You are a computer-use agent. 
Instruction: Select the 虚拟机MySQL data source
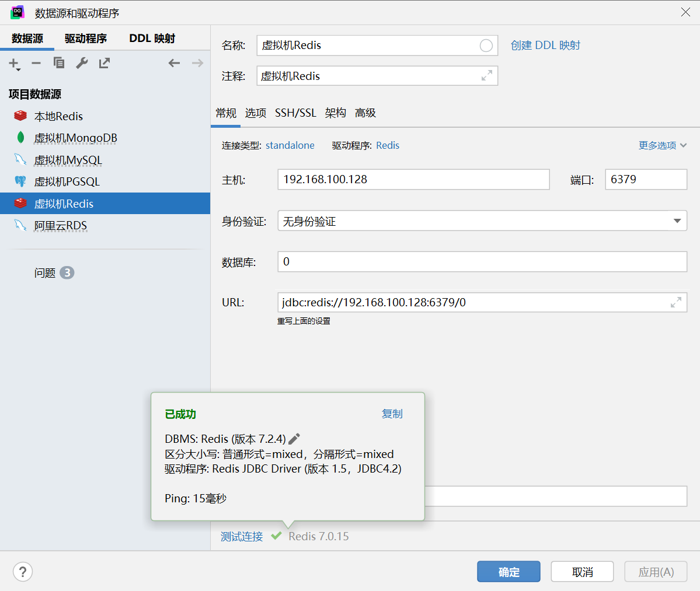tap(105, 160)
